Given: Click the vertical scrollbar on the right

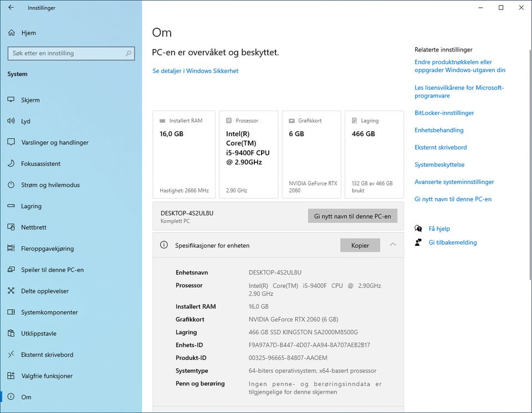Looking at the screenshot, I should 530,164.
